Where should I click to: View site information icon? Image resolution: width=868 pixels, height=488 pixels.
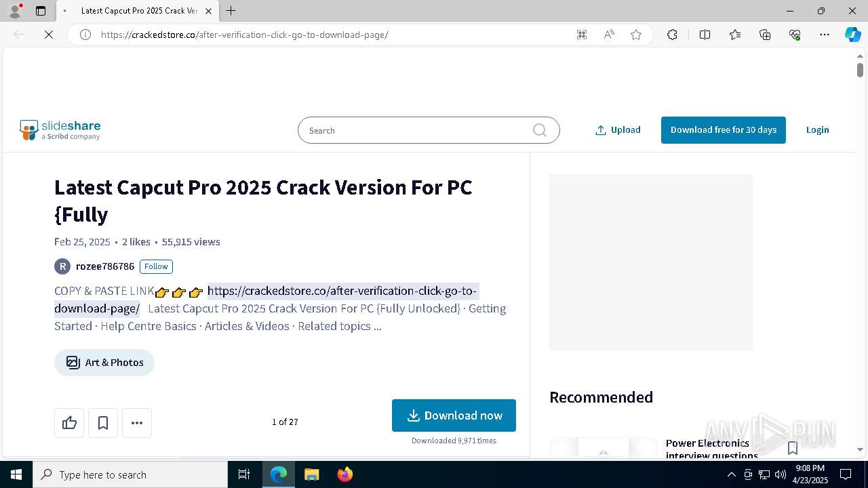point(85,35)
